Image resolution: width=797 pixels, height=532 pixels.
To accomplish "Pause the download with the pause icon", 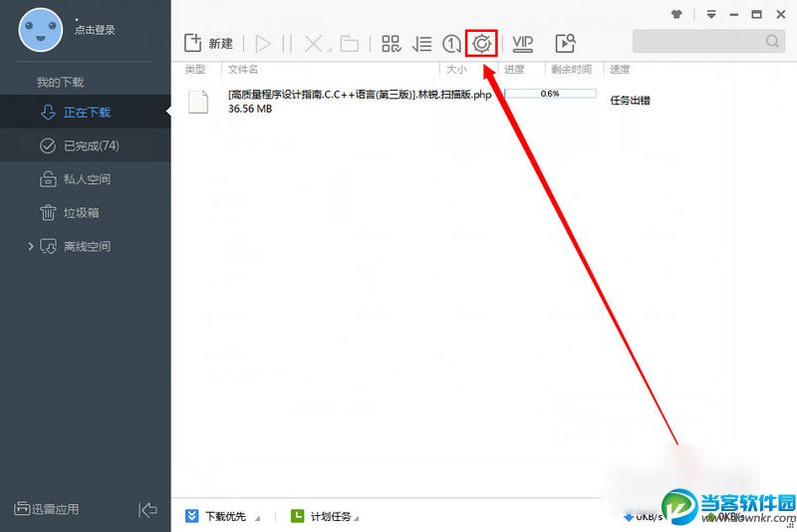I will (x=287, y=44).
